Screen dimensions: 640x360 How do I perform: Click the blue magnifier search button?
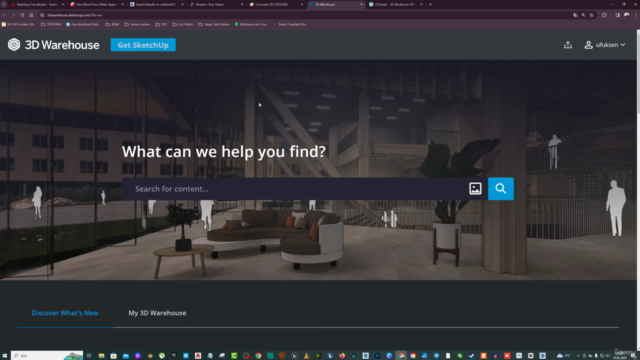pyautogui.click(x=501, y=189)
